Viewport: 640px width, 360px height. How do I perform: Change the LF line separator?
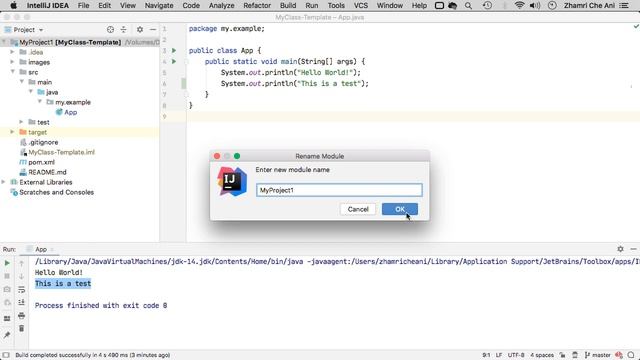[499, 355]
